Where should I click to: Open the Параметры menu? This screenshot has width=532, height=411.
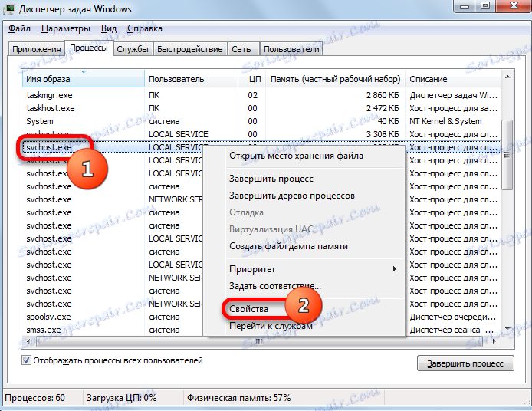(x=66, y=28)
